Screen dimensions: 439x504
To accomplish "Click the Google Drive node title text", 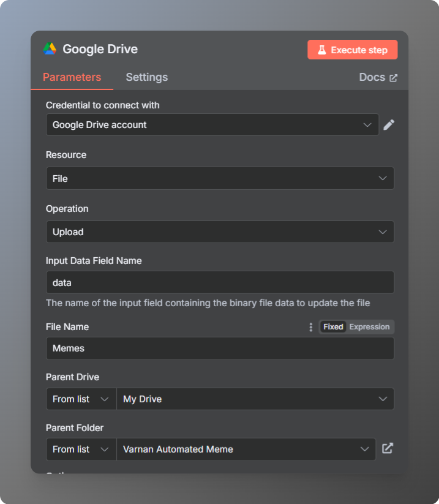I will pos(100,49).
